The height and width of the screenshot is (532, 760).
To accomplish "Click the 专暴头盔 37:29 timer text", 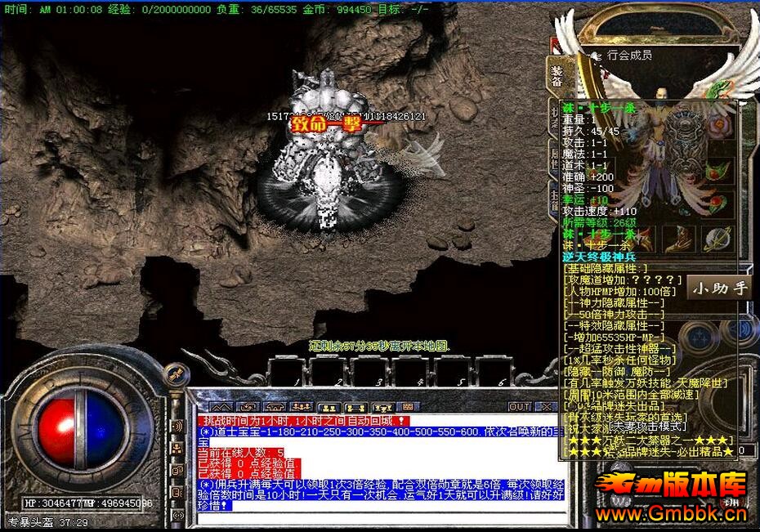I will (48, 522).
